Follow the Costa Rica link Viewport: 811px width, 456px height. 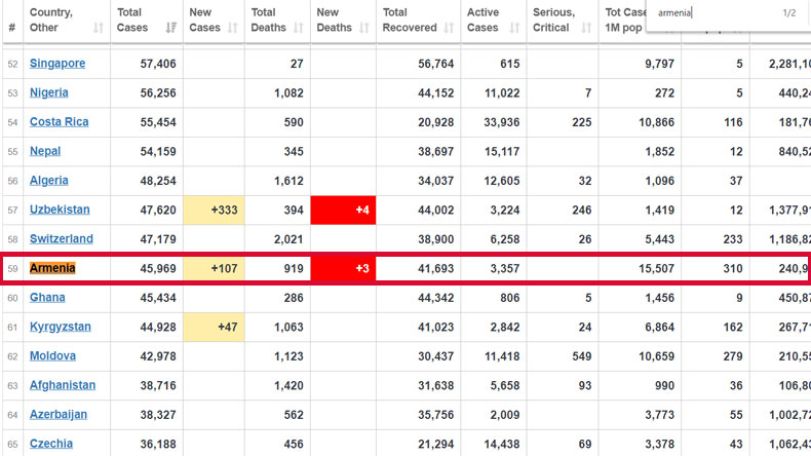(59, 122)
